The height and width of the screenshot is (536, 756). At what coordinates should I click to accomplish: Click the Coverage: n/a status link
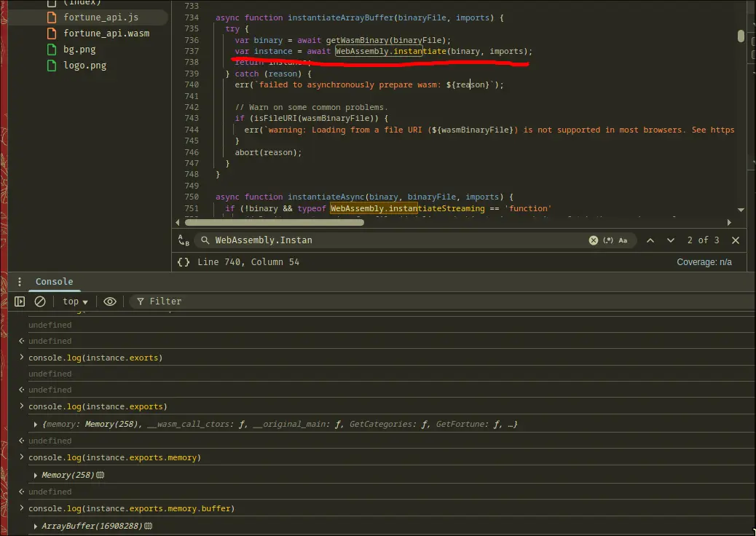(704, 262)
